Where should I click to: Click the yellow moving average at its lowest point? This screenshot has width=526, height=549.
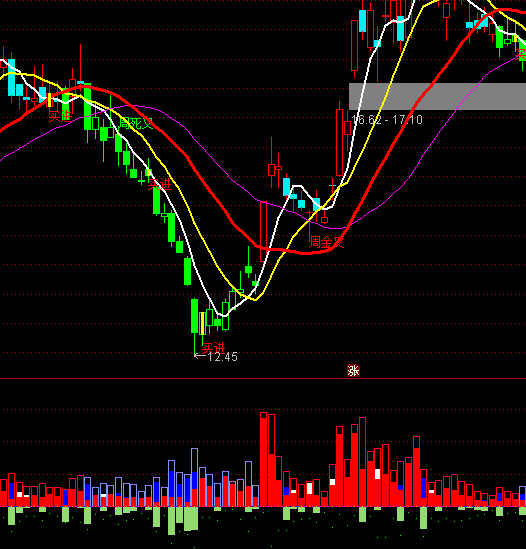(256, 299)
